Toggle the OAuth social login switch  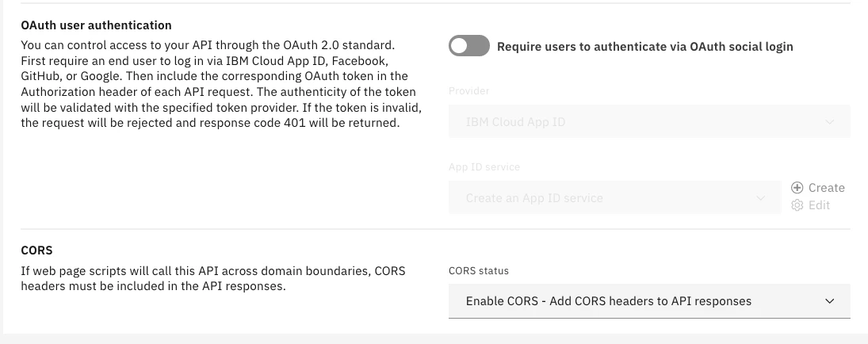(468, 46)
